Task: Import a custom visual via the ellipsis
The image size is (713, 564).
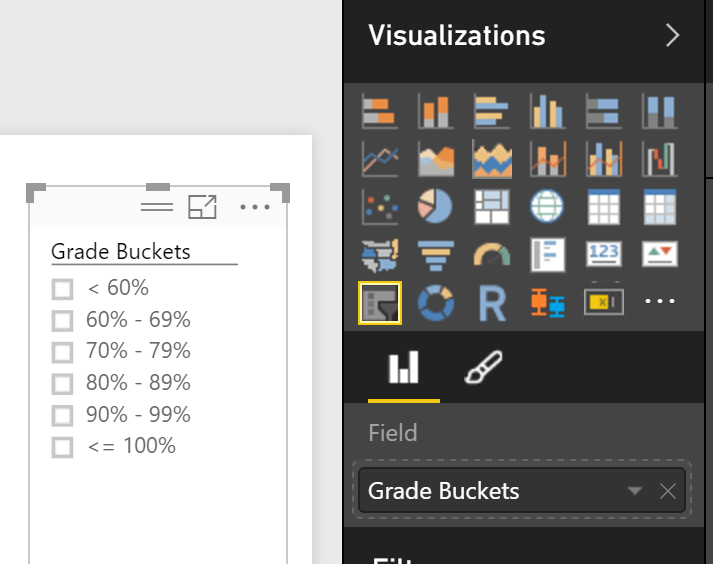Action: pyautogui.click(x=659, y=303)
